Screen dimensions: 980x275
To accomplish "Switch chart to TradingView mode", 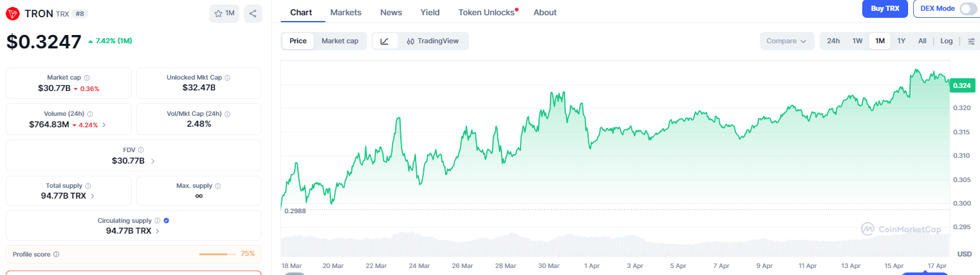I will (433, 41).
